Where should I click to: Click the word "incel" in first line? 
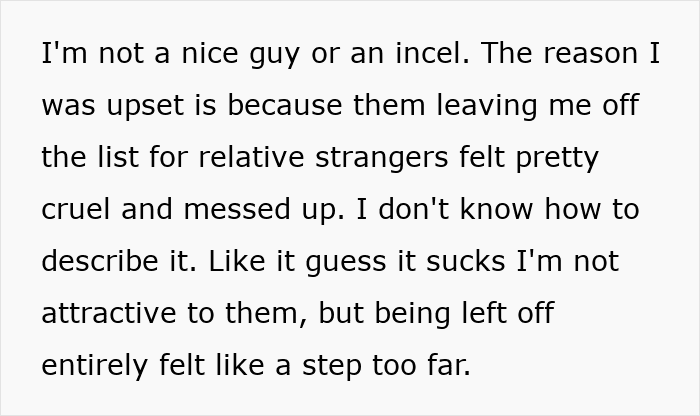point(432,53)
